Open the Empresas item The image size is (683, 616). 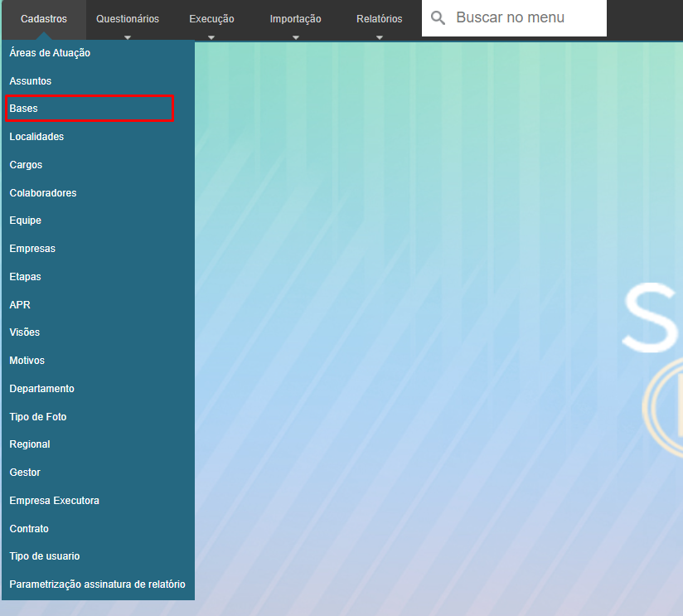click(x=32, y=249)
